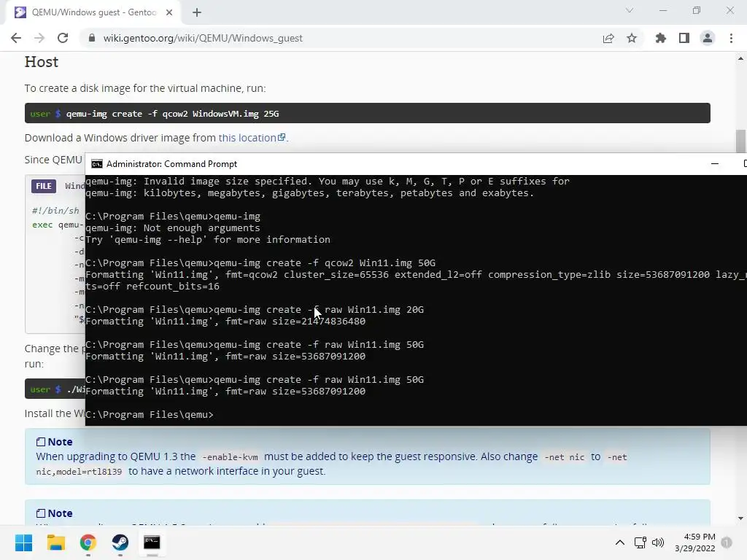Reload the Gentoo wiki page
Screen dimensions: 747x560
click(x=63, y=38)
